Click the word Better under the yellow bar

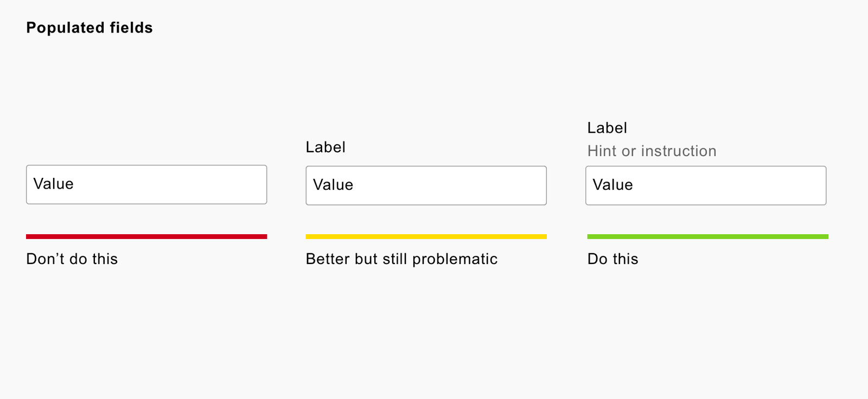pos(327,259)
